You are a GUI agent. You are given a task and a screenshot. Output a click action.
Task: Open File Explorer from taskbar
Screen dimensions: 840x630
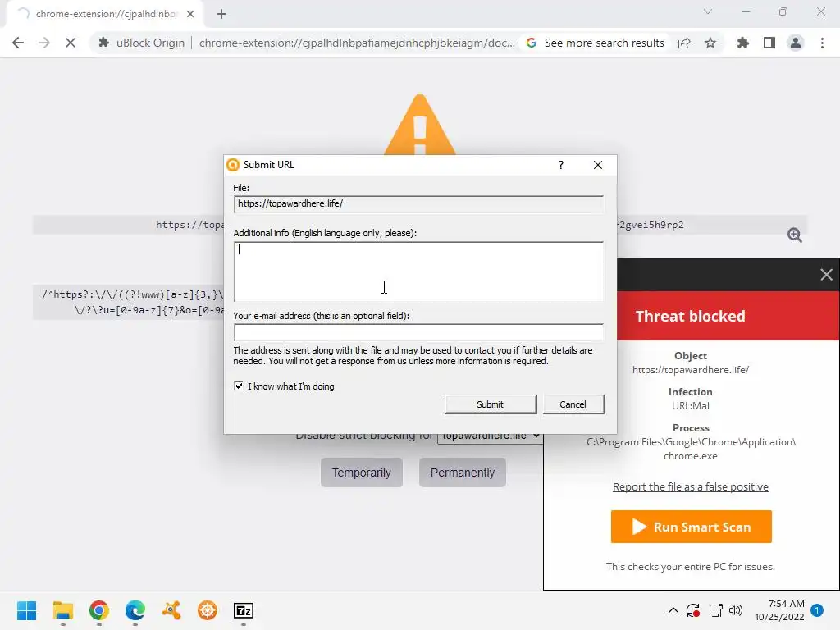[x=62, y=610]
